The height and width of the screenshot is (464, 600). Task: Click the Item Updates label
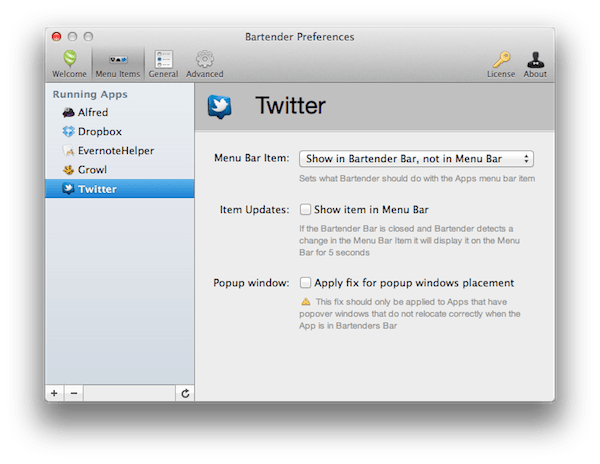254,210
